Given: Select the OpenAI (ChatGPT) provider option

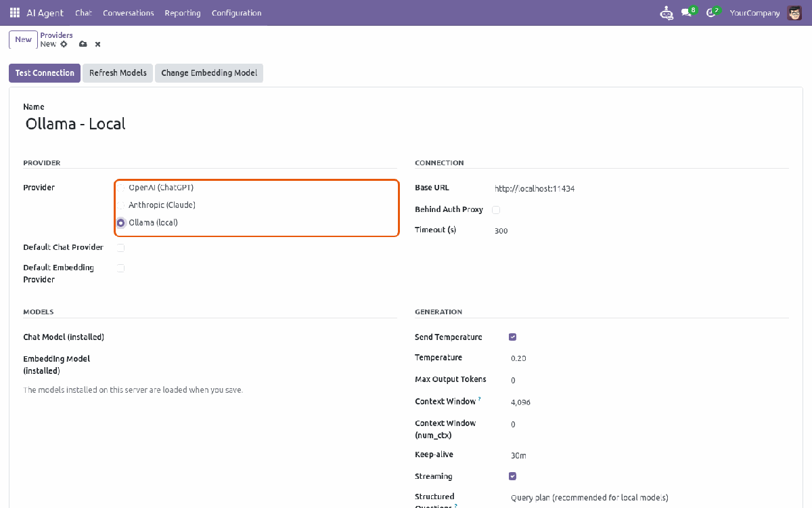Looking at the screenshot, I should point(121,188).
